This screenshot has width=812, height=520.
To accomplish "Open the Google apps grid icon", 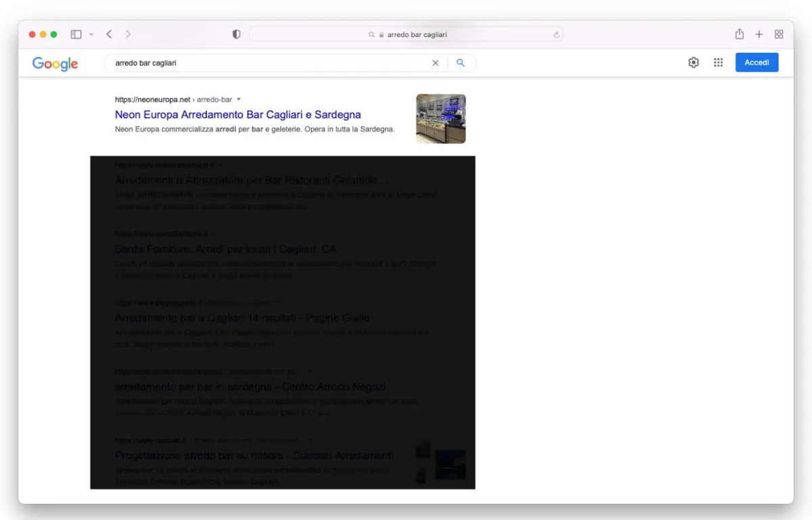I will pyautogui.click(x=719, y=62).
